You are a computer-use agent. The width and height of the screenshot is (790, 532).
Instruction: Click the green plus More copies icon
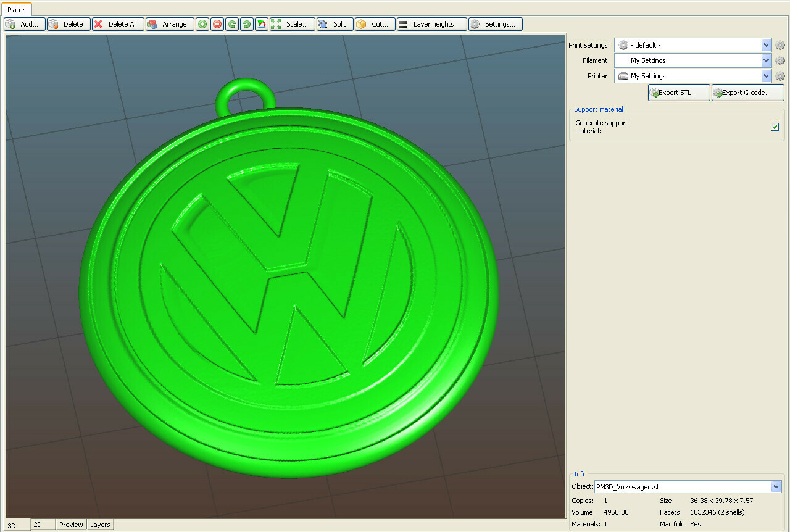tap(202, 24)
